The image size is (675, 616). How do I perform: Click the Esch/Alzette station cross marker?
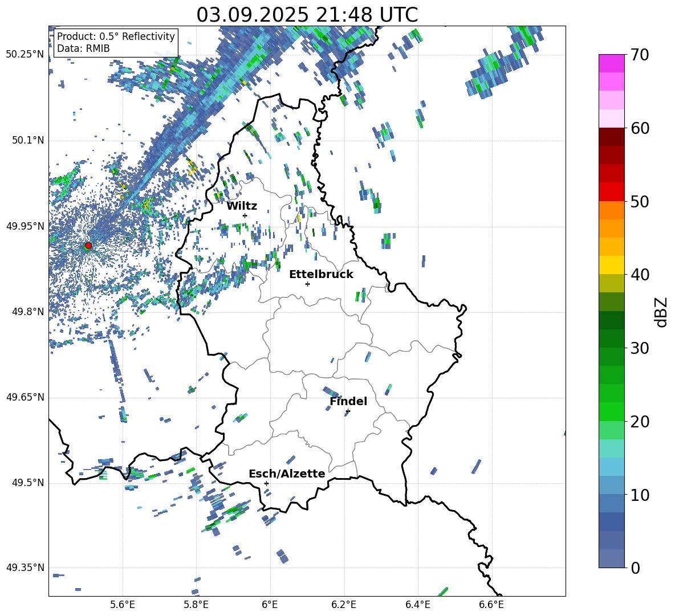[x=266, y=483]
